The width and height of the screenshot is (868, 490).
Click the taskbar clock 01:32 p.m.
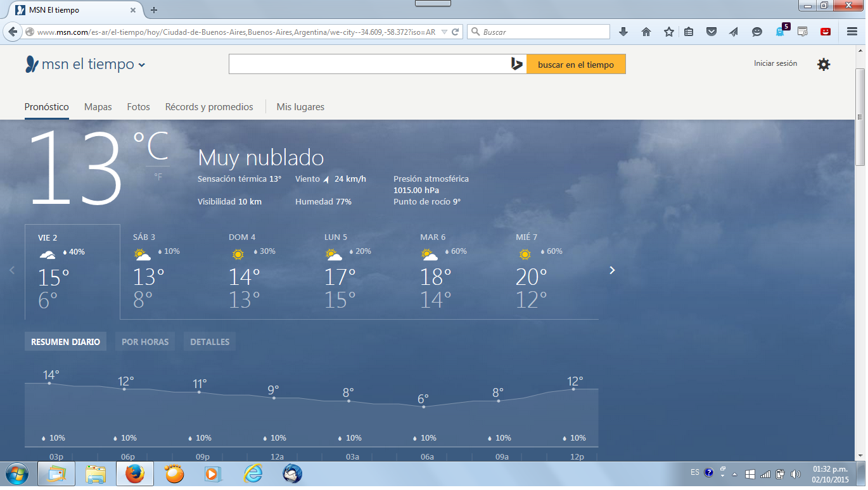coord(830,469)
